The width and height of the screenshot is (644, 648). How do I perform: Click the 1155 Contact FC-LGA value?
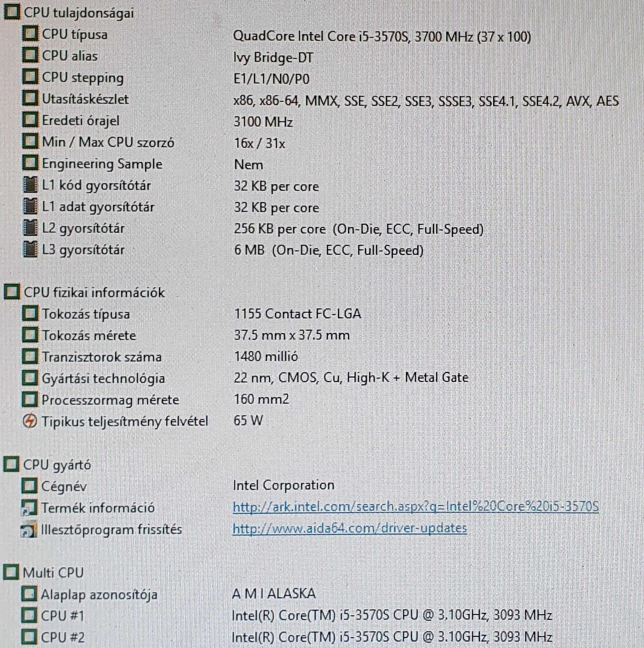pos(297,313)
